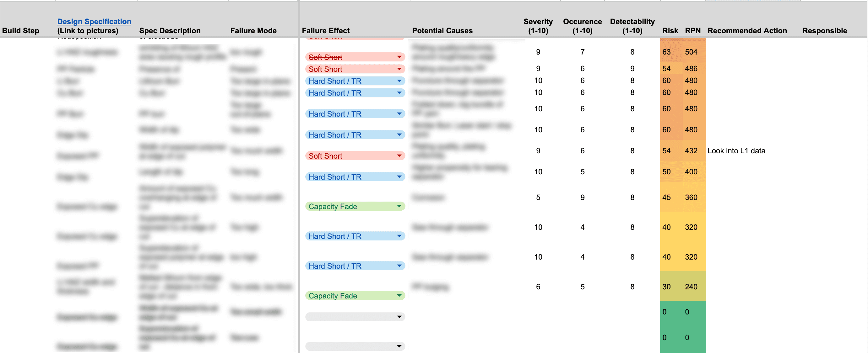Open the Design Specification link
Screen dimensions: 868x353
(x=94, y=22)
